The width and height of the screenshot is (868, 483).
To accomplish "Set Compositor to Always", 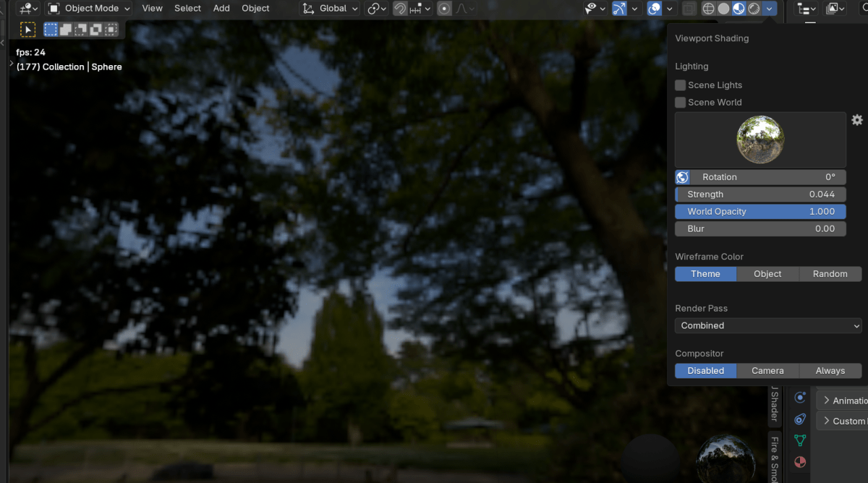I will 830,371.
